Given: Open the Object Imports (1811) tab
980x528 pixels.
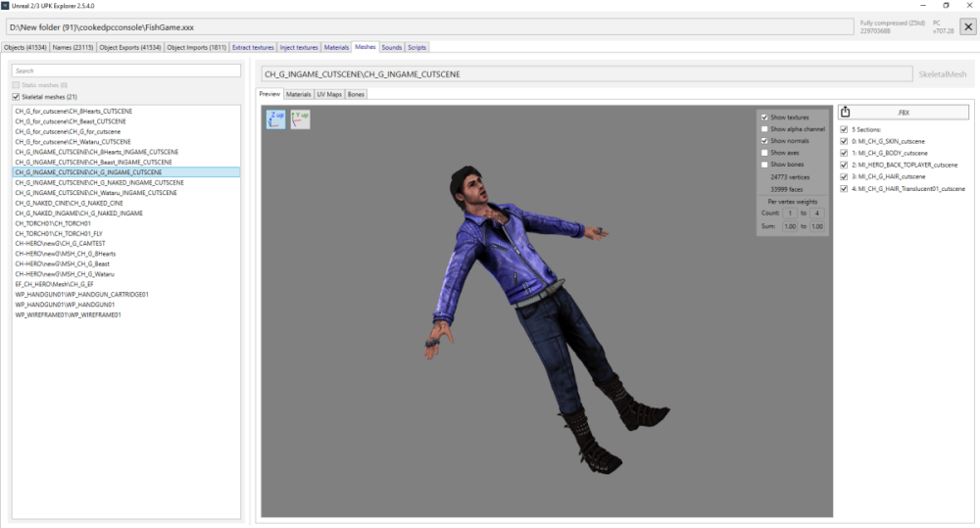Looking at the screenshot, I should [196, 47].
